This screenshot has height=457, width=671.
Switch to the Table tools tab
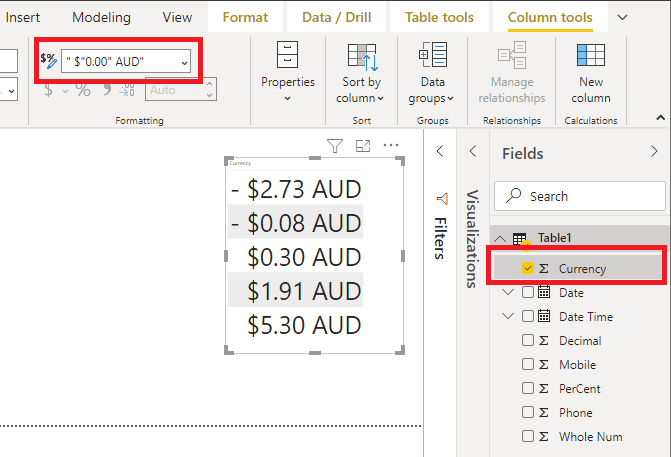439,17
